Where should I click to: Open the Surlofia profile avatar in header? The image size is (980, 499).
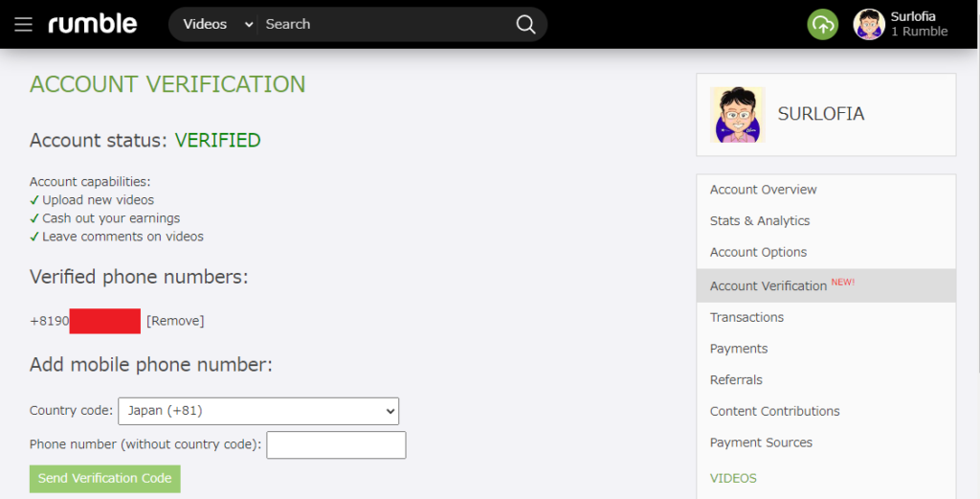click(x=869, y=24)
